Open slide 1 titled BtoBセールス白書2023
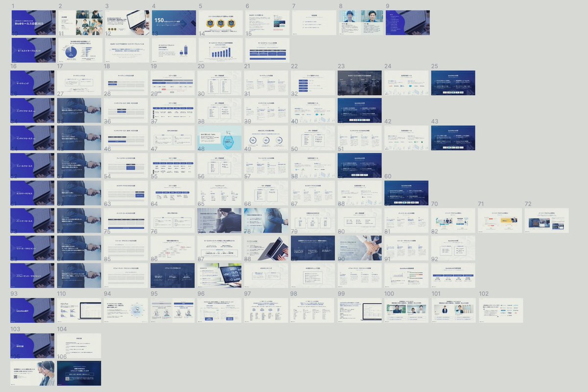Viewport: 588px width, 392px height. pos(33,23)
